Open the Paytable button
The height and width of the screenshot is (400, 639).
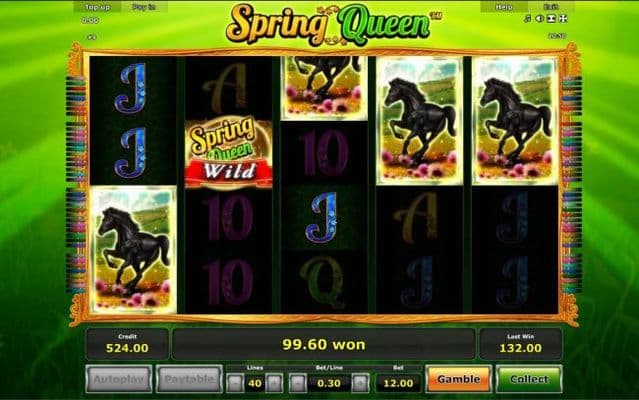pyautogui.click(x=189, y=379)
